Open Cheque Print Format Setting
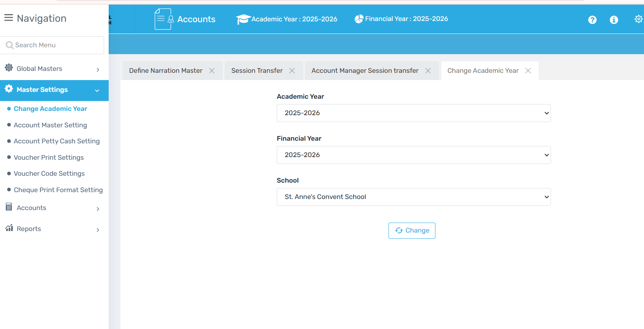The height and width of the screenshot is (329, 644). (x=58, y=190)
